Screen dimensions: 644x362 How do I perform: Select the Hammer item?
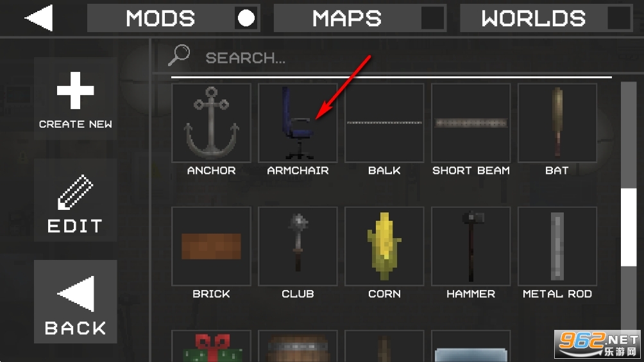[471, 246]
